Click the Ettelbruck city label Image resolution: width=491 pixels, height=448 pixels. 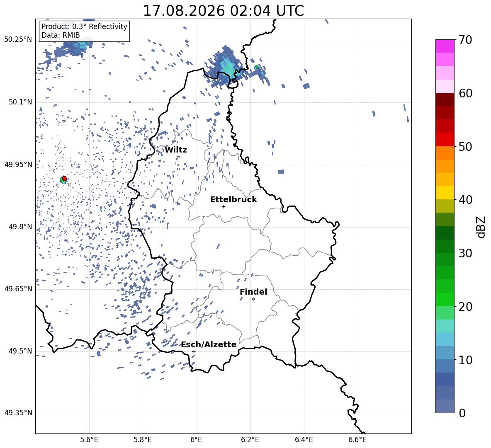pyautogui.click(x=233, y=200)
